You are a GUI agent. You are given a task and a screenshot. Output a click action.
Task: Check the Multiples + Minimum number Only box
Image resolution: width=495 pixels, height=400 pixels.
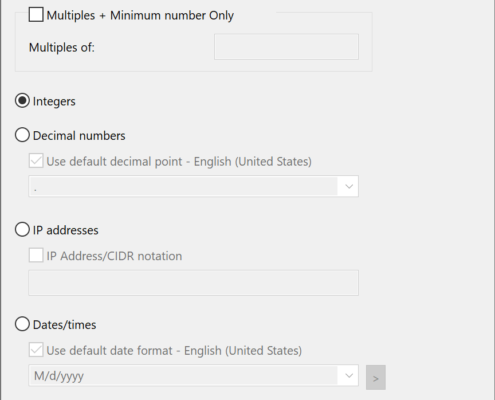coord(36,15)
